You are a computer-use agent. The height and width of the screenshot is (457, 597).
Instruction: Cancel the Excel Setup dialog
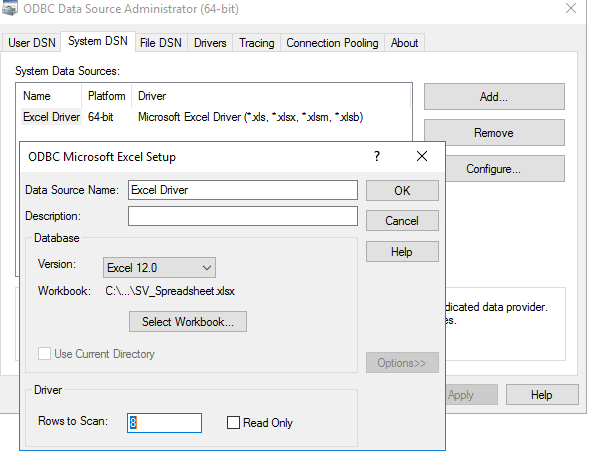402,221
